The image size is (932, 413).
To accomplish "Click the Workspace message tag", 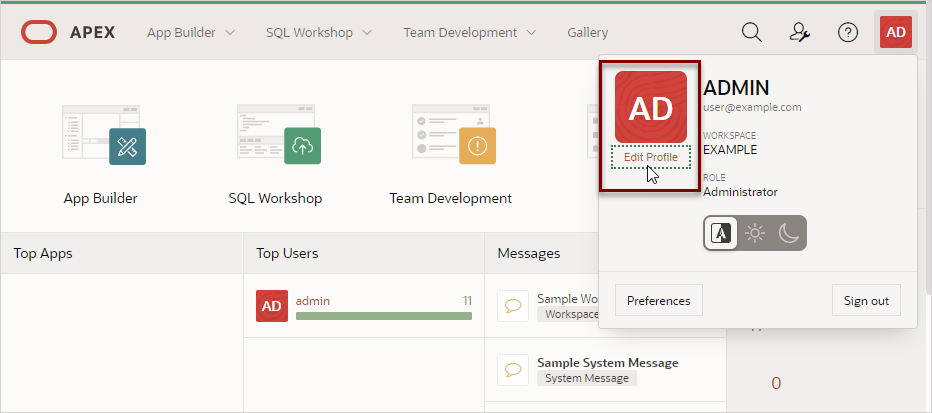I will pyautogui.click(x=568, y=314).
